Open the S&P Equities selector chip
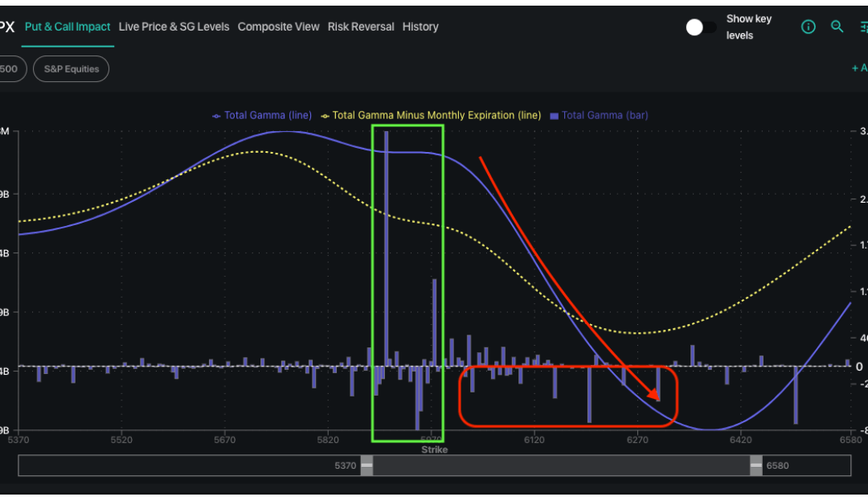868x501 pixels. point(71,68)
